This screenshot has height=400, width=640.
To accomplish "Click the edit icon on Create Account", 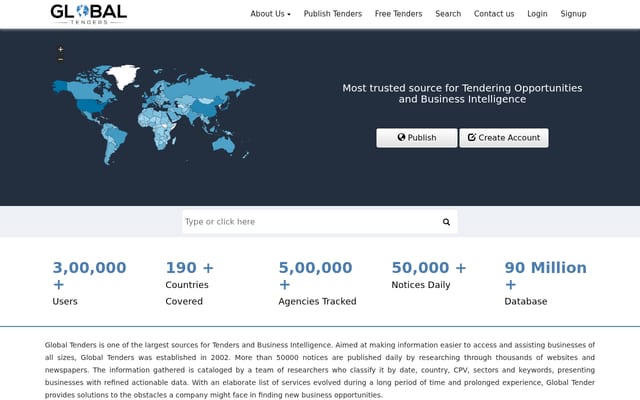I will [471, 137].
